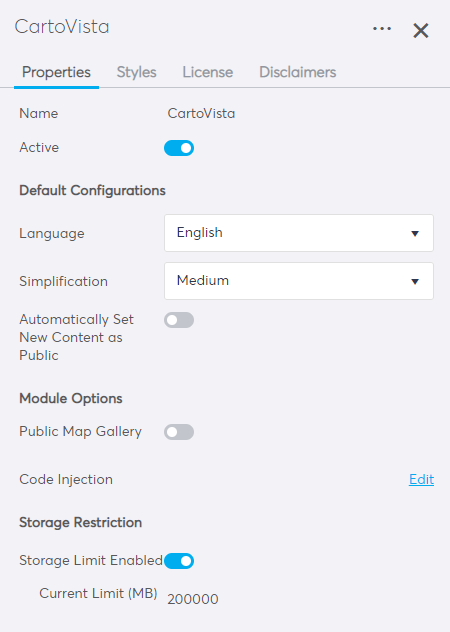Turn off Storage Limit Enabled switch
The image size is (450, 632).
pyautogui.click(x=179, y=561)
